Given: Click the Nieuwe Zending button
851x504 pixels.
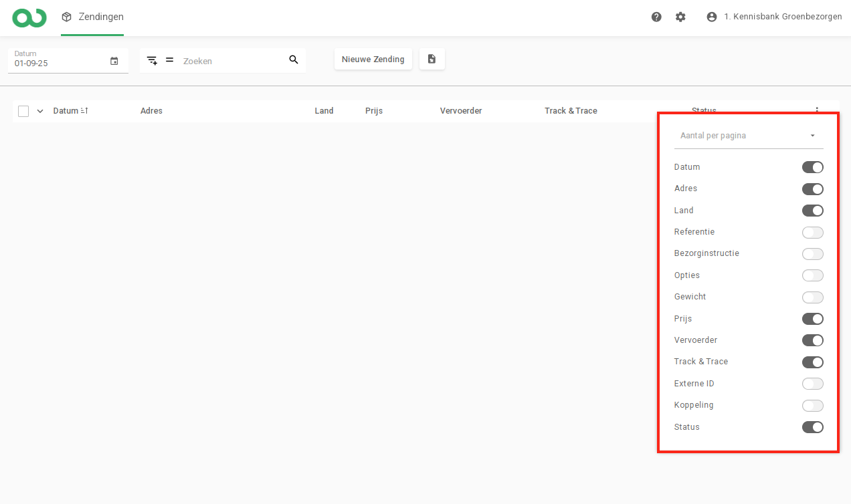Looking at the screenshot, I should click(373, 59).
